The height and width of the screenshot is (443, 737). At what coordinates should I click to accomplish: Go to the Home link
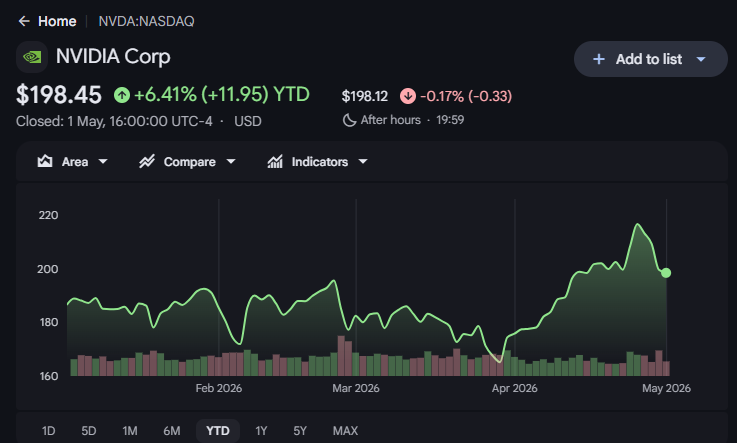pos(57,21)
